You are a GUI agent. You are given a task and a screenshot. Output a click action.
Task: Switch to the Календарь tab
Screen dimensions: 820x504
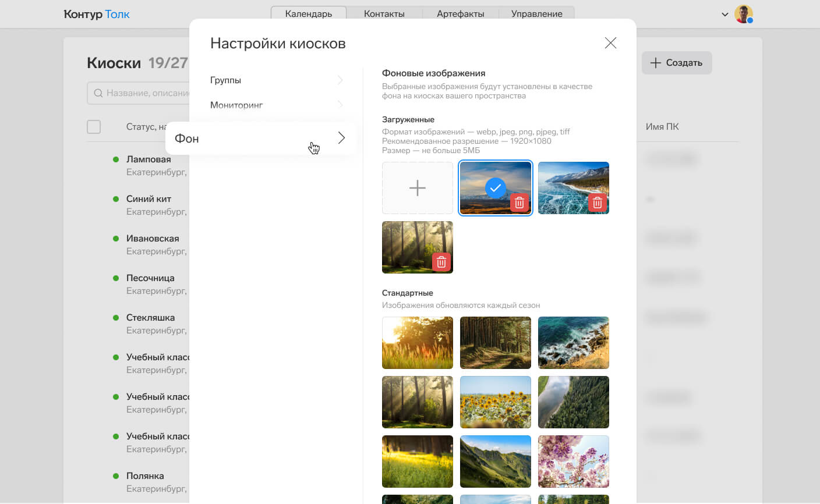(x=309, y=13)
